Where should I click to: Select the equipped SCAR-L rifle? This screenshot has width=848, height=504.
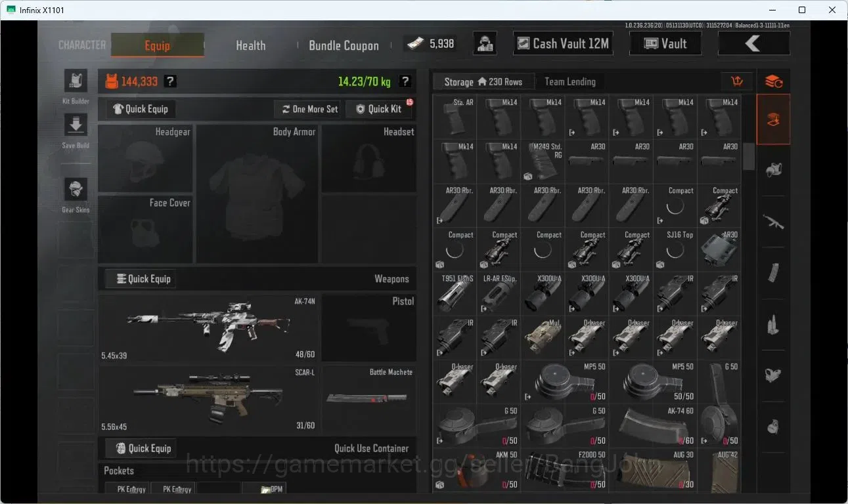coord(208,399)
